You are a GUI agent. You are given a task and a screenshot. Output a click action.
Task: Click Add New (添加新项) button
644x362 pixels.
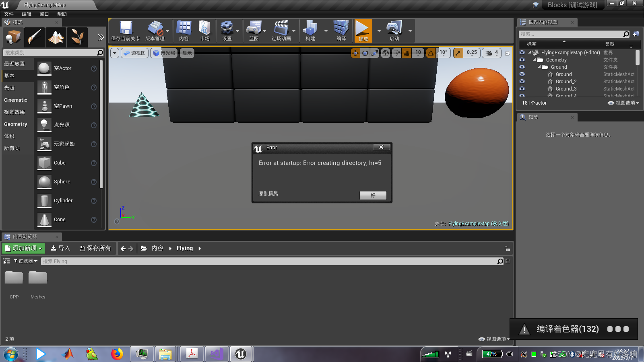click(23, 248)
